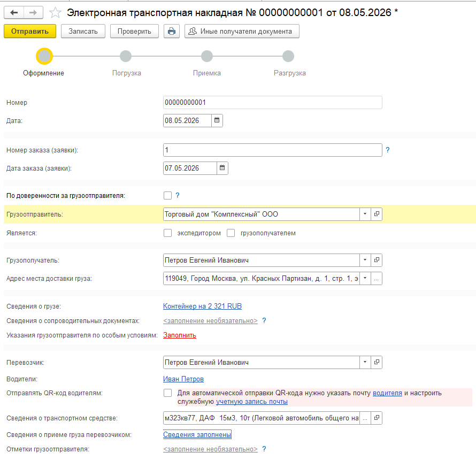This screenshot has width=476, height=468.
Task: Click the back navigation arrow
Action: coord(14,12)
